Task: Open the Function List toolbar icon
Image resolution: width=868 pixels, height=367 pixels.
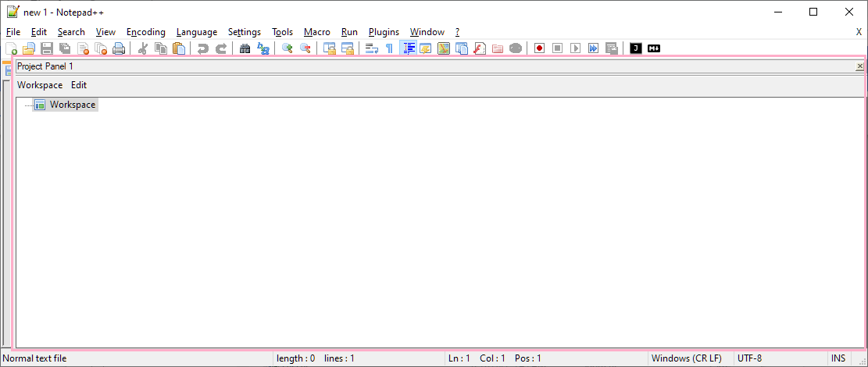Action: 480,48
